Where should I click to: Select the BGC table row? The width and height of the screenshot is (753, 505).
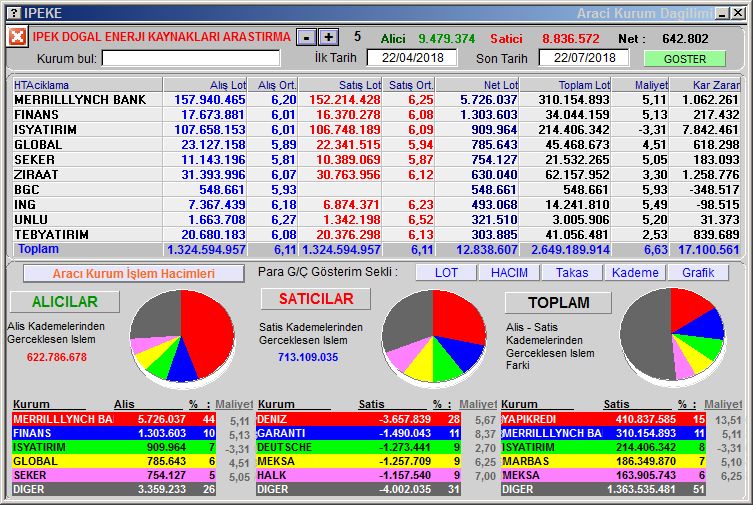point(376,190)
